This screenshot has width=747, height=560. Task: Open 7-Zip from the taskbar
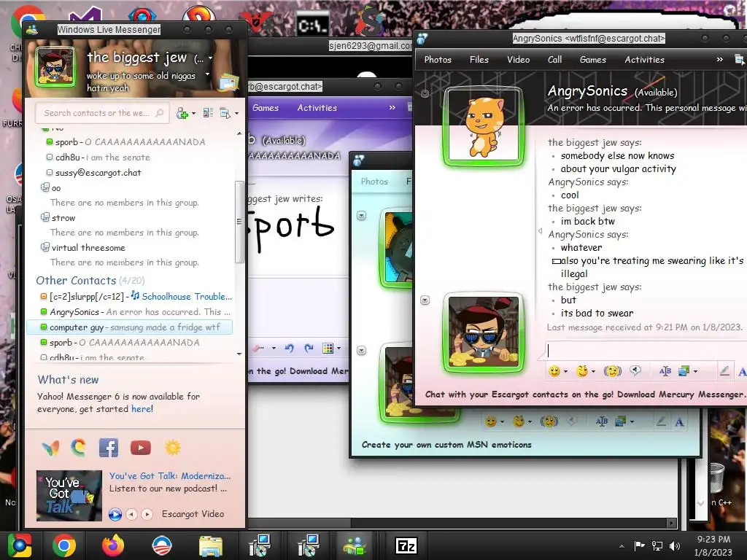pyautogui.click(x=406, y=545)
